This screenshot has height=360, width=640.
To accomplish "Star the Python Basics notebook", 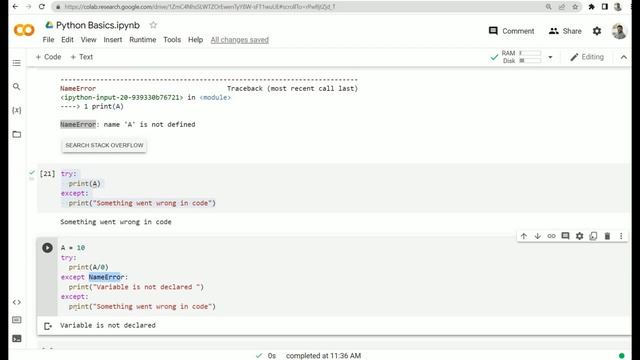I will coord(153,25).
